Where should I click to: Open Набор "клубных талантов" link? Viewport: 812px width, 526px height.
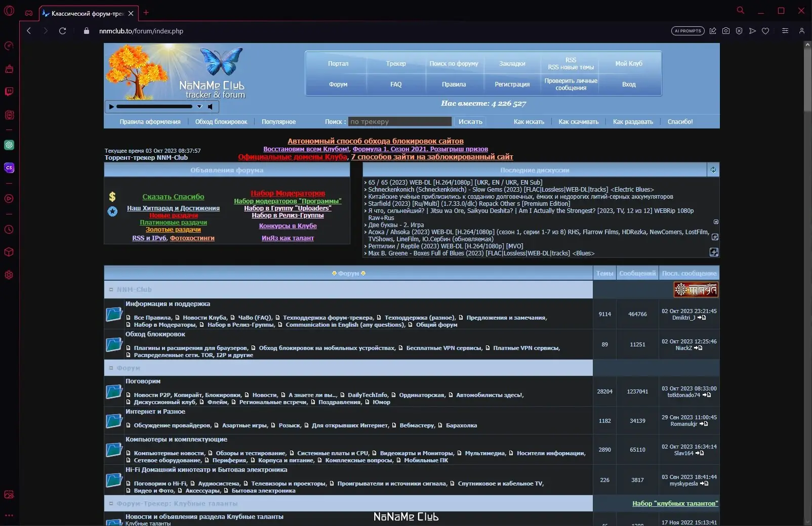point(675,504)
